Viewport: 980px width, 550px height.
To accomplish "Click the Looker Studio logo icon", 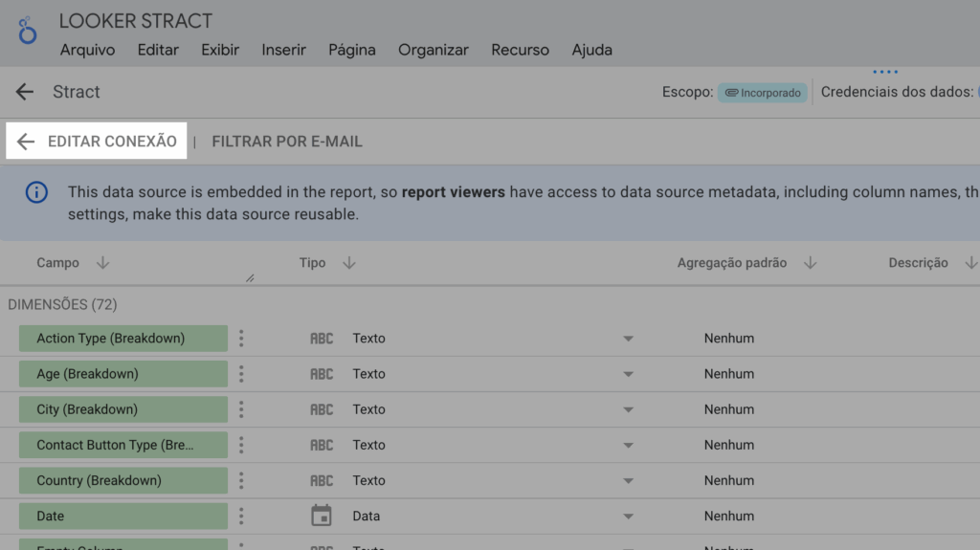I will (x=28, y=32).
